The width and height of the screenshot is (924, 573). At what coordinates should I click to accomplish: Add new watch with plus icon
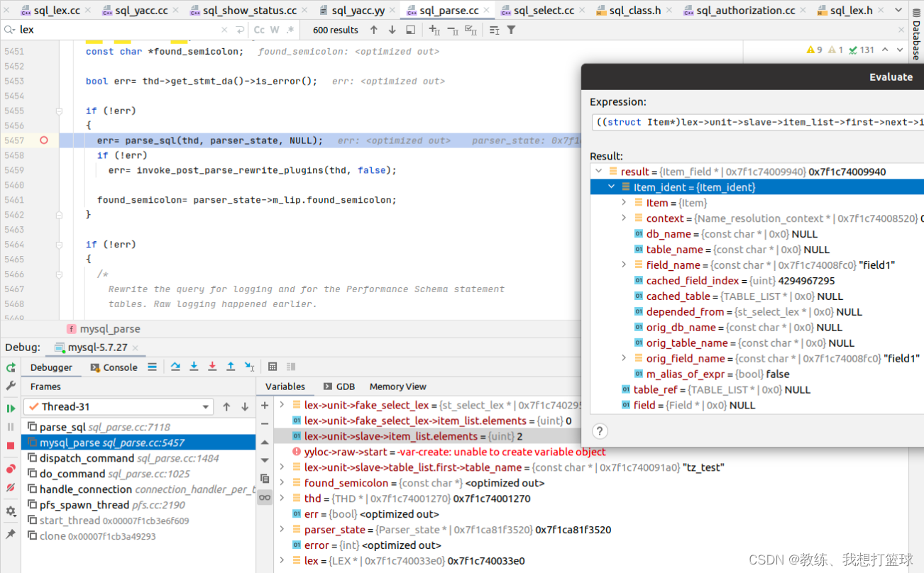[x=265, y=406]
